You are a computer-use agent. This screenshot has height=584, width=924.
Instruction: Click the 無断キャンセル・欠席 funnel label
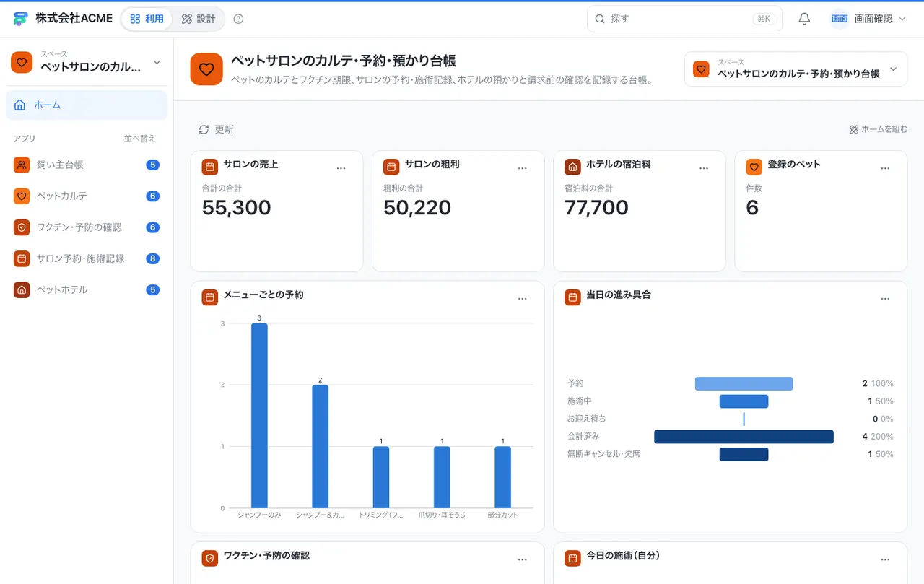[603, 454]
